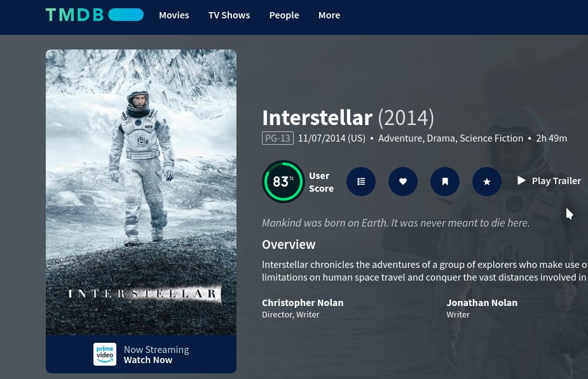This screenshot has width=588, height=379.
Task: Click the Watch Now streaming link
Action: click(x=148, y=360)
